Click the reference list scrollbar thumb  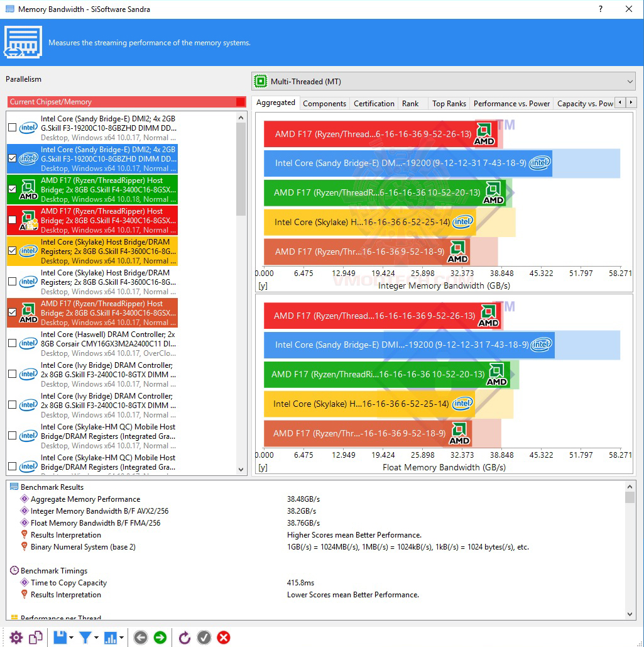(241, 169)
